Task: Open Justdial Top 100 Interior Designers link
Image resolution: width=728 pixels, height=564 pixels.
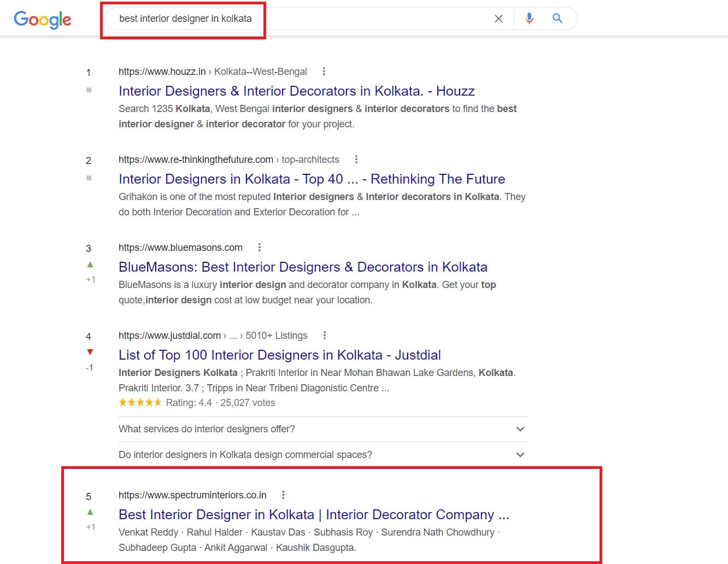Action: click(279, 355)
